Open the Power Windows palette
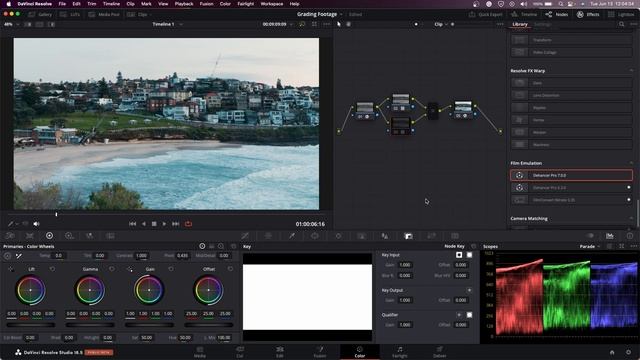This screenshot has height=360, width=640. tap(315, 236)
